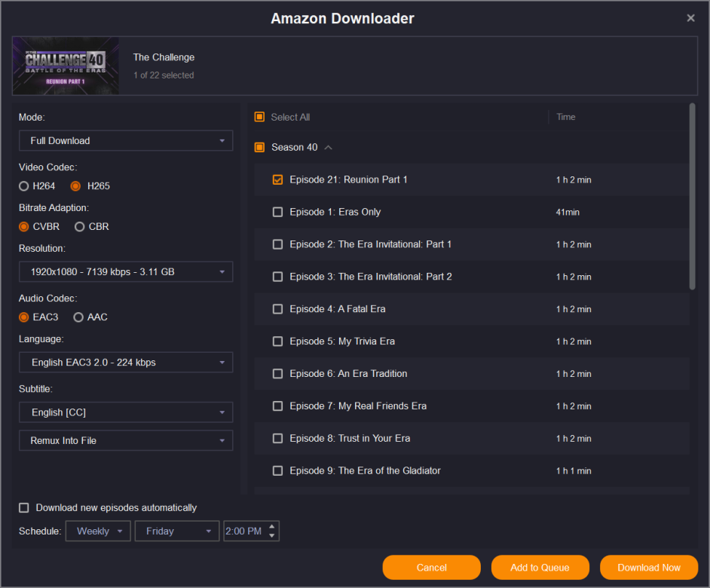The image size is (710, 588).
Task: Uncheck Episode 21: Reunion Part 1
Action: point(277,179)
